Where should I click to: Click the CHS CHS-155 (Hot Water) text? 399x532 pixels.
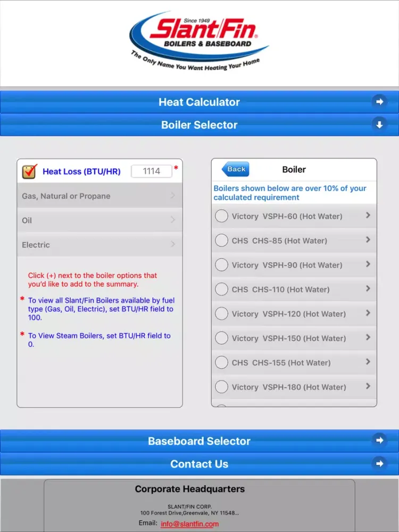[x=281, y=363]
